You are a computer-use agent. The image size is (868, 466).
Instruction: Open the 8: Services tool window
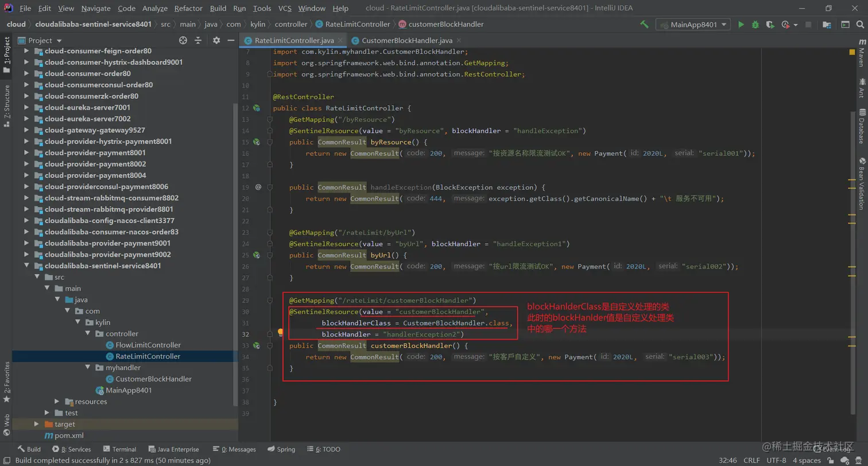71,449
